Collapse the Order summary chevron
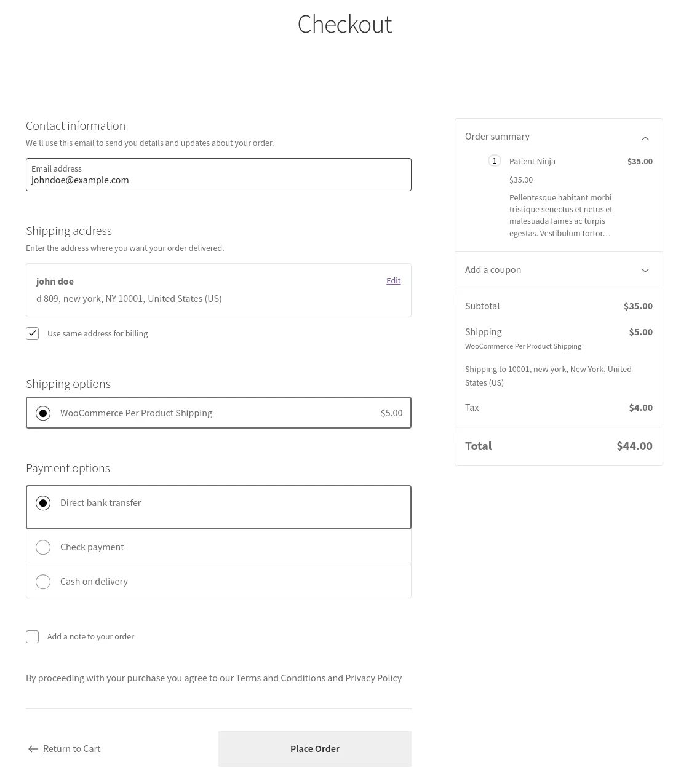 (645, 138)
